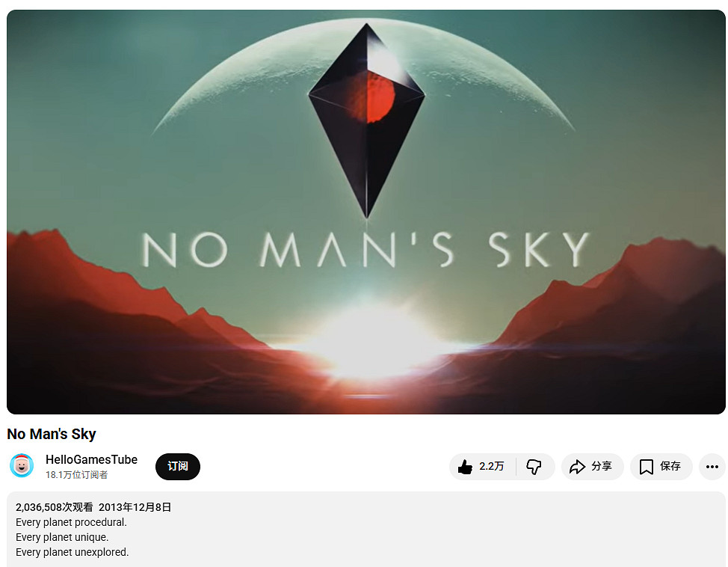This screenshot has width=728, height=567.
Task: Click the diamond logo in the video
Action: click(x=367, y=121)
